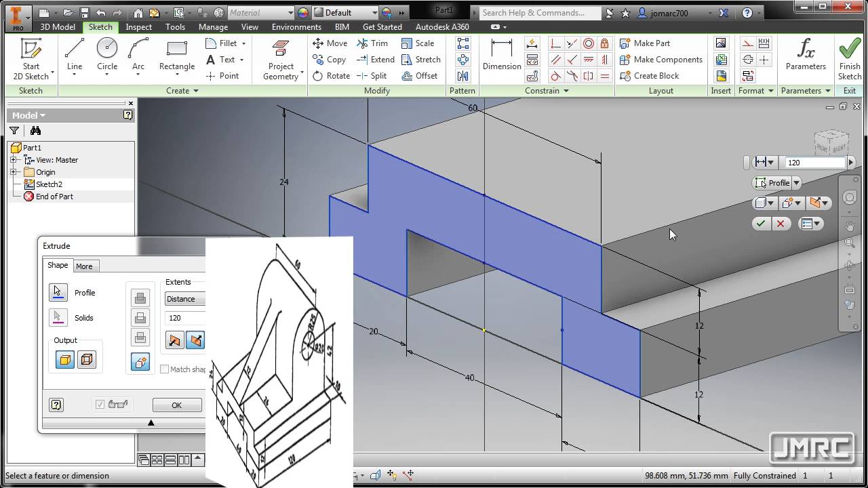Select the Scale tool
Viewport: 868px width, 488px height.
pos(418,43)
